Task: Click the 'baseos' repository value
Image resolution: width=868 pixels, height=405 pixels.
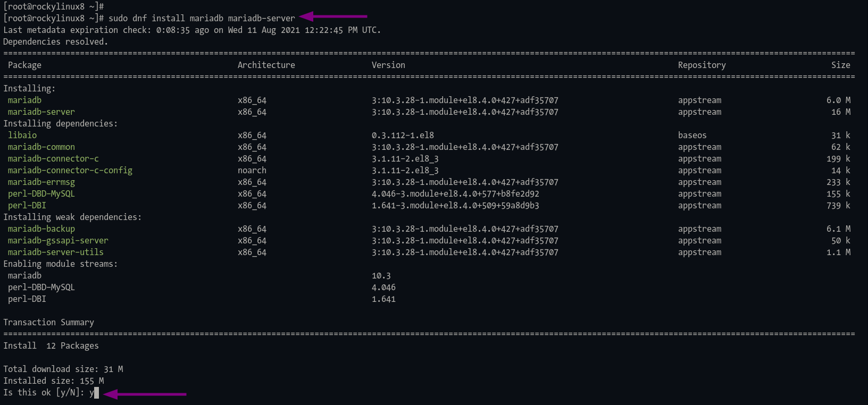Action: click(692, 135)
